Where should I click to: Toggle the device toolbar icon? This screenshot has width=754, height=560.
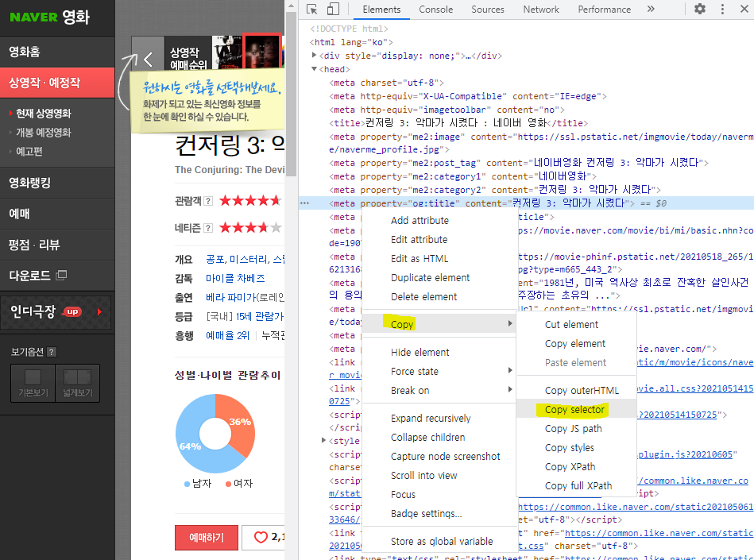333,9
